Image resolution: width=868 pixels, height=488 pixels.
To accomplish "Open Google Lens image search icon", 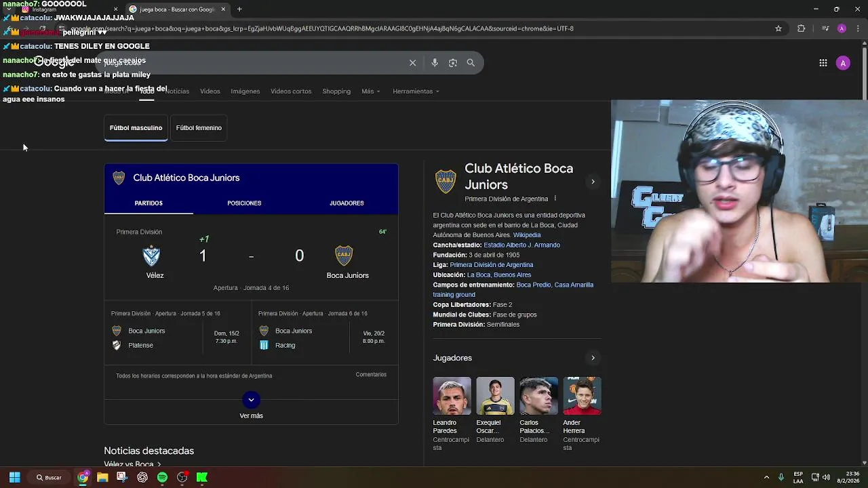I will click(x=452, y=63).
